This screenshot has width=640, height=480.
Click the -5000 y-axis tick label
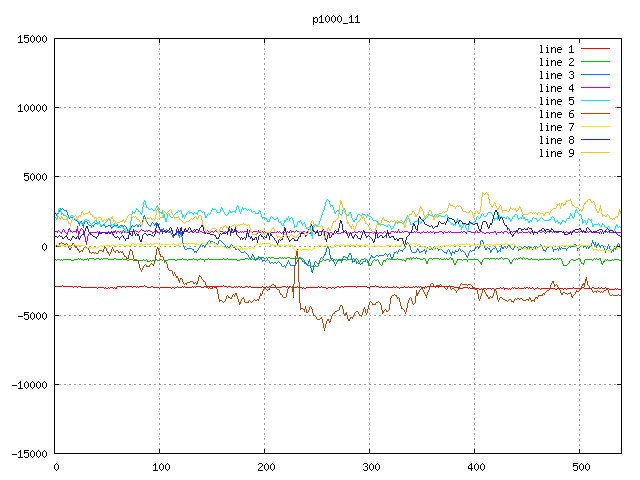click(x=32, y=315)
